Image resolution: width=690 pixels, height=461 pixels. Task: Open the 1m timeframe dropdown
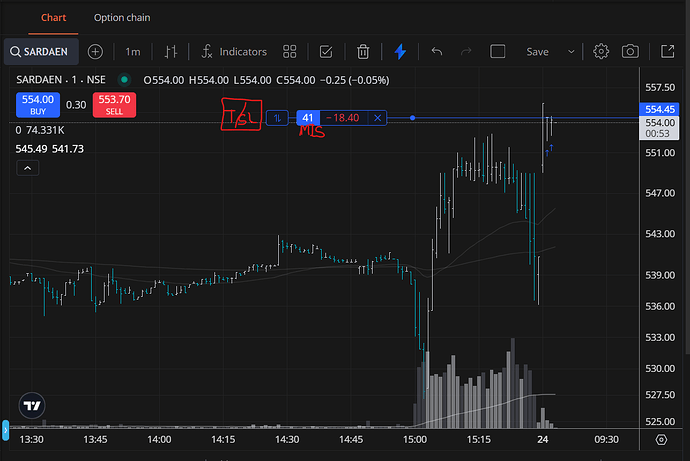click(133, 51)
